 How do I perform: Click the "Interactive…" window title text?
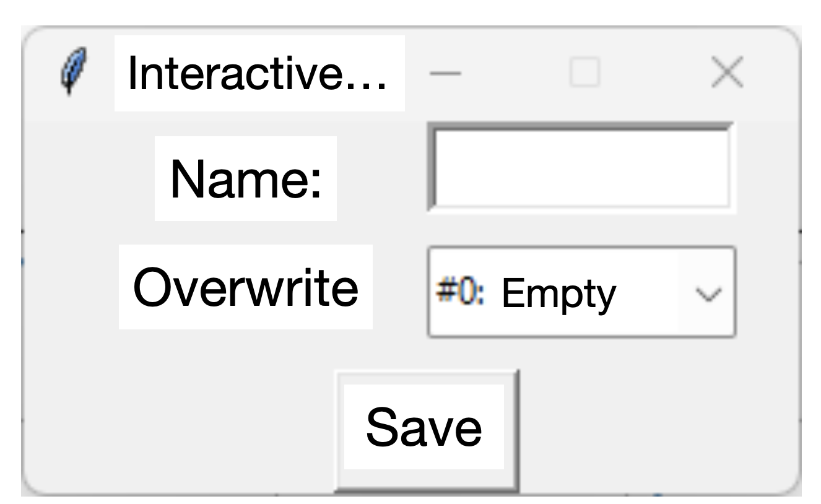pyautogui.click(x=259, y=73)
